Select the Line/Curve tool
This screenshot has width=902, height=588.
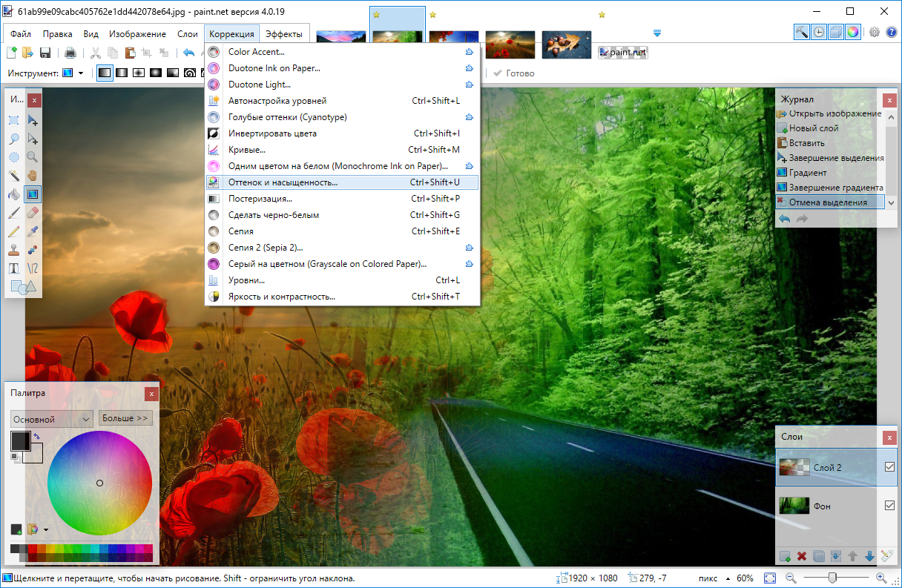[33, 268]
